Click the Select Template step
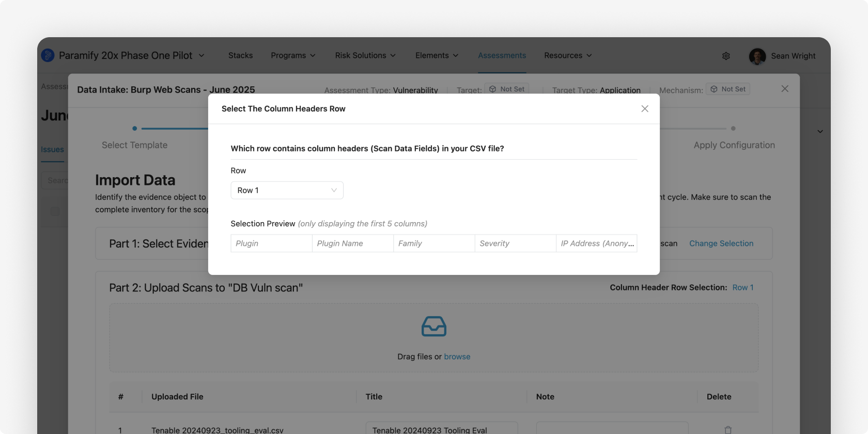The width and height of the screenshot is (868, 434). pos(134,145)
